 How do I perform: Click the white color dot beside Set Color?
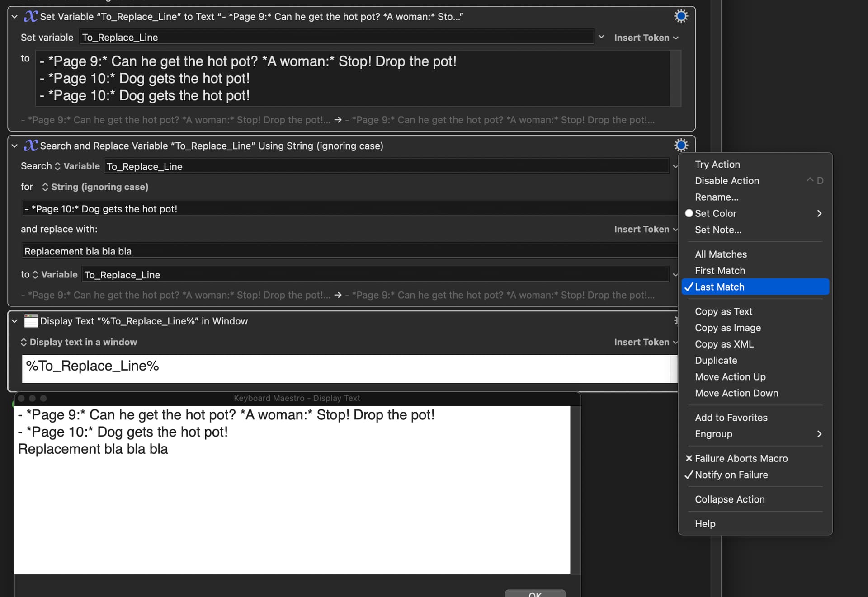[x=689, y=213]
